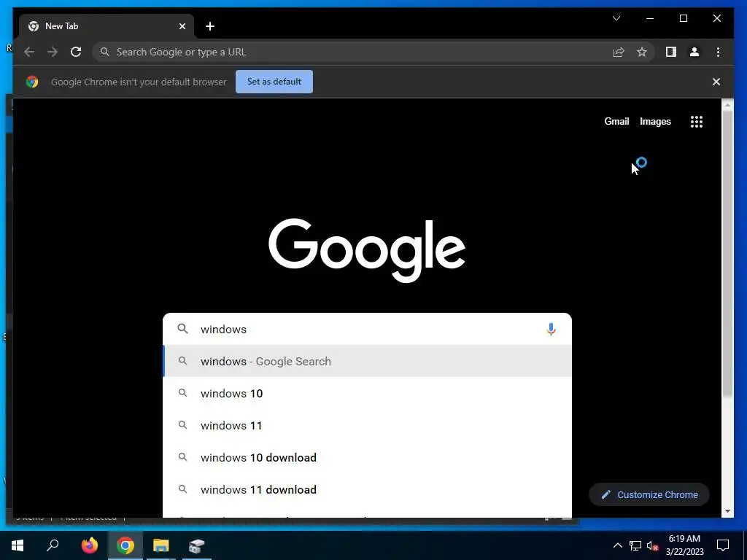Click the browser forward arrow

tap(53, 52)
